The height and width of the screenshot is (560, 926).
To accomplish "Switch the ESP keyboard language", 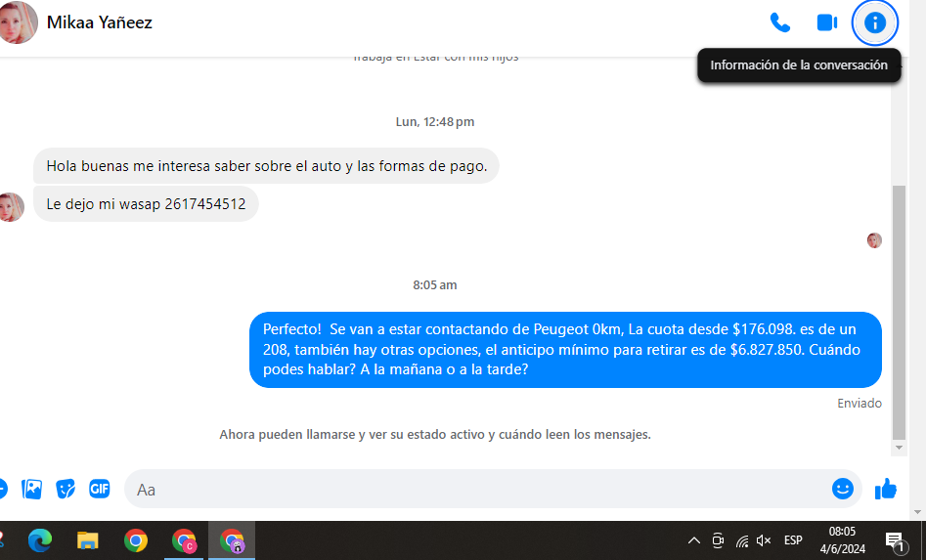I will [x=793, y=540].
